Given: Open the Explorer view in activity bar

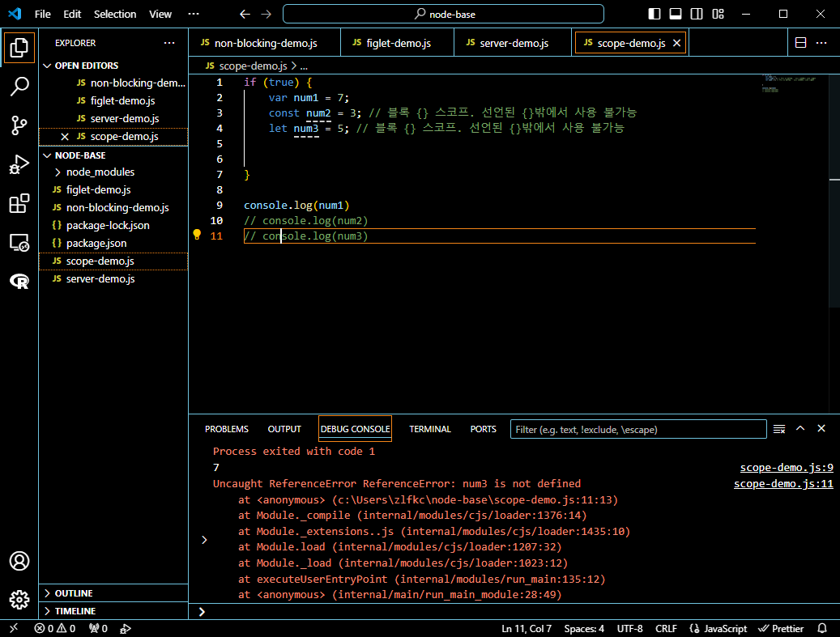Looking at the screenshot, I should [x=19, y=48].
